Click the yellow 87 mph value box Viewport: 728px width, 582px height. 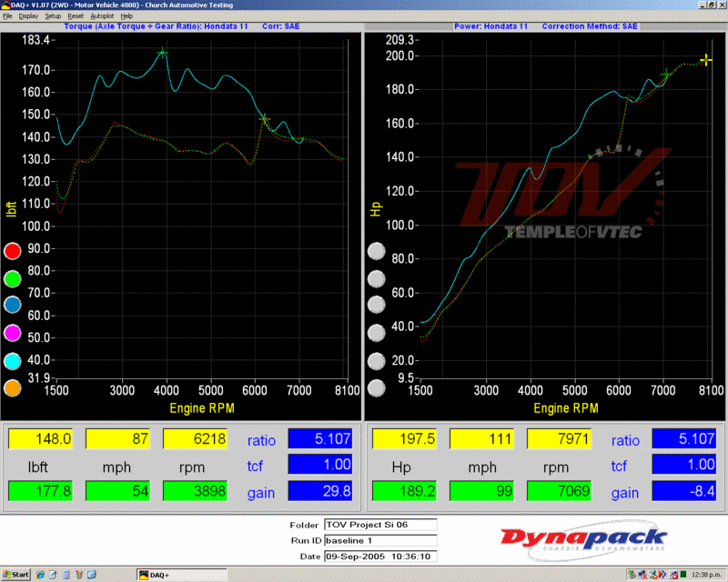[x=118, y=438]
